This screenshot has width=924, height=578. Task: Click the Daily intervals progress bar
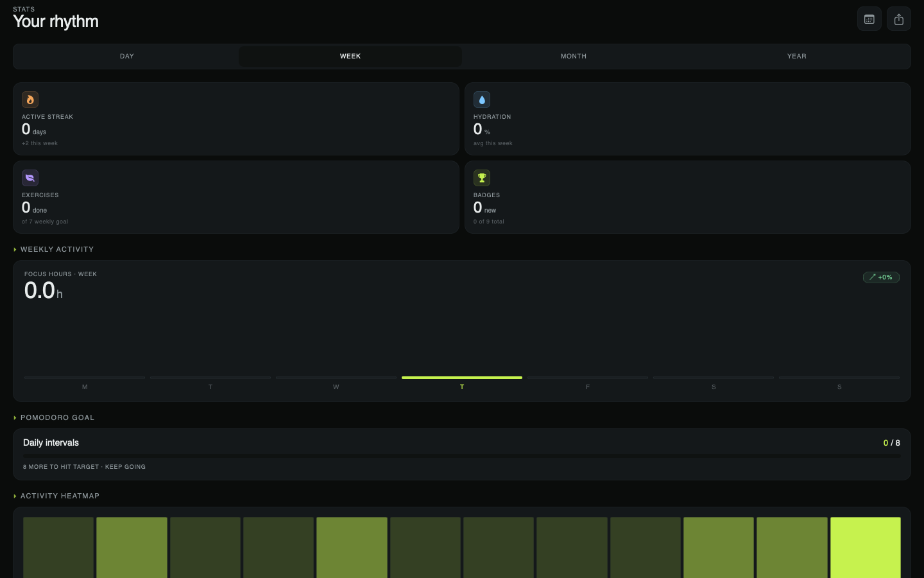(462, 456)
